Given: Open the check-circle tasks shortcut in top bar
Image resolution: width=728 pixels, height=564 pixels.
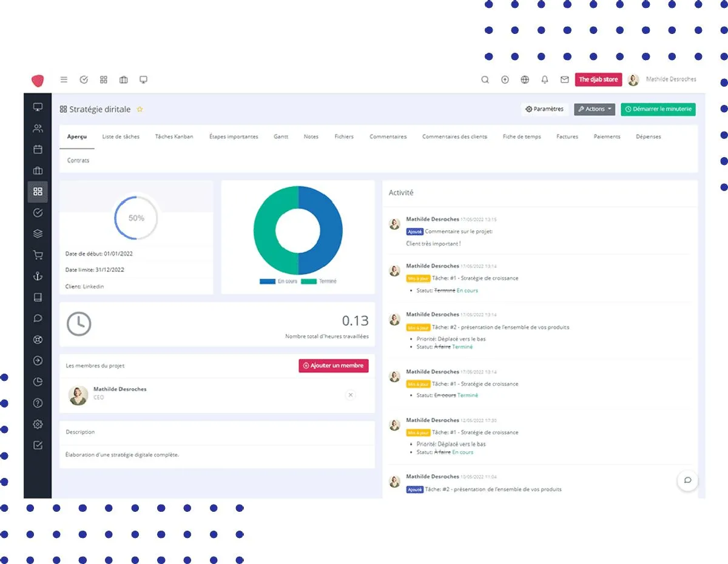Looking at the screenshot, I should (84, 79).
